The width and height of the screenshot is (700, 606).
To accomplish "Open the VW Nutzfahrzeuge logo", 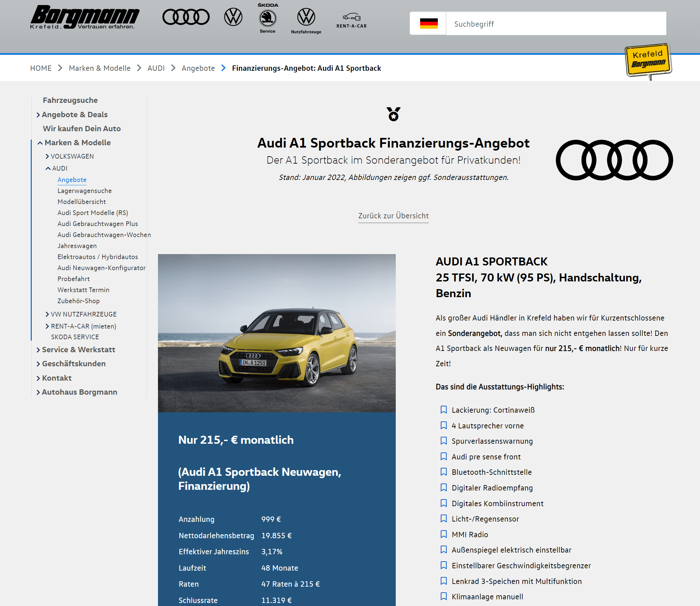I will tap(306, 21).
